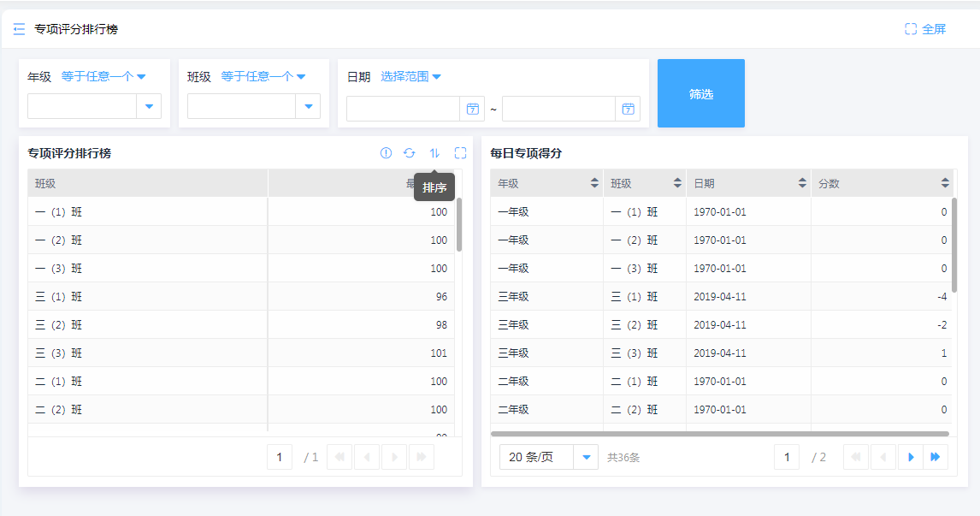The image size is (980, 516).
Task: Open the 年级 condition dropdown 等于任意一个
Action: point(103,77)
